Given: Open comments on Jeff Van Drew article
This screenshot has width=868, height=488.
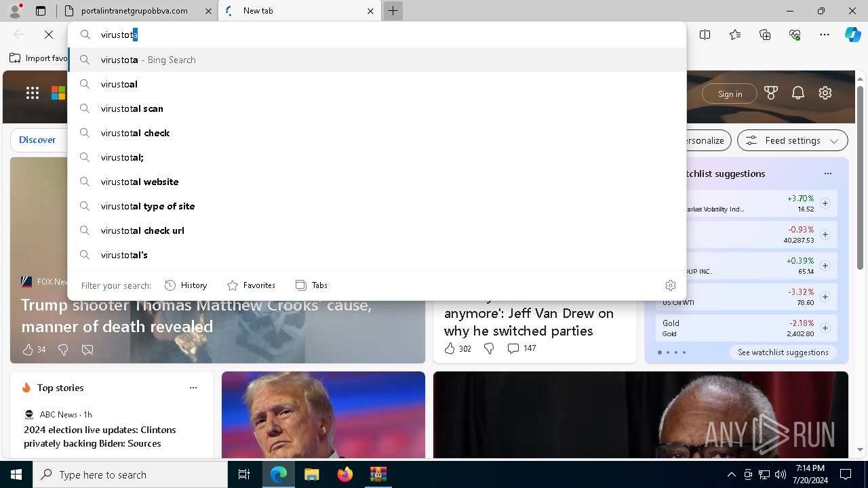Looking at the screenshot, I should tap(521, 348).
